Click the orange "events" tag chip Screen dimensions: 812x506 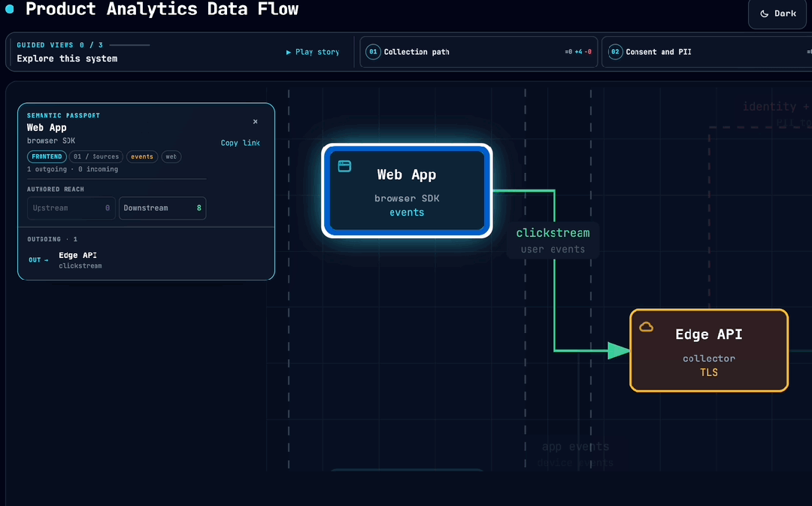142,156
